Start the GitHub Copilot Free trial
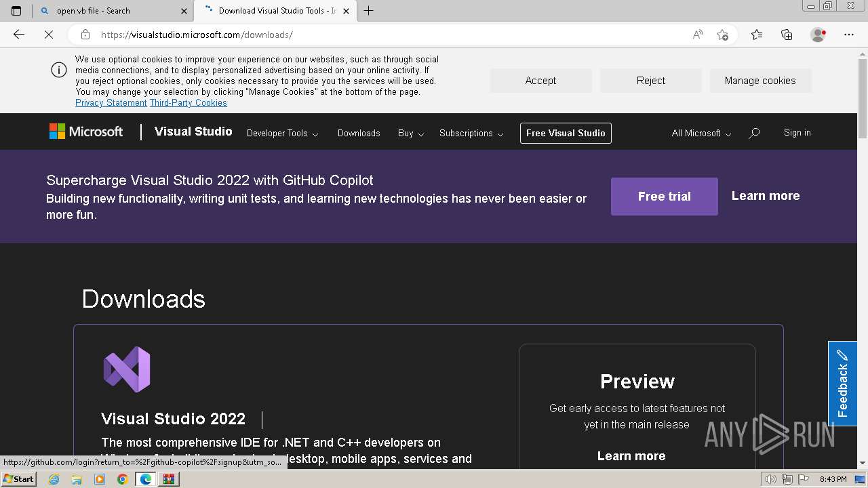 [665, 197]
